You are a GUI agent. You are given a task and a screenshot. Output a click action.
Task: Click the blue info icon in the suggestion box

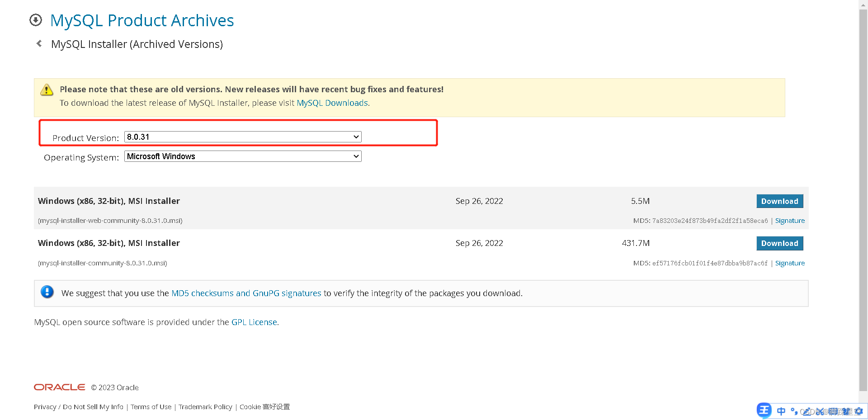click(47, 292)
